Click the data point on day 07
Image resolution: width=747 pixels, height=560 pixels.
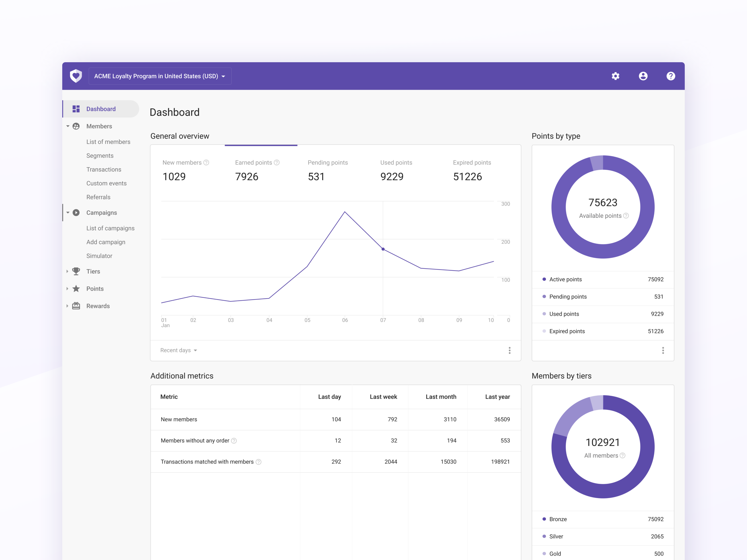[383, 249]
